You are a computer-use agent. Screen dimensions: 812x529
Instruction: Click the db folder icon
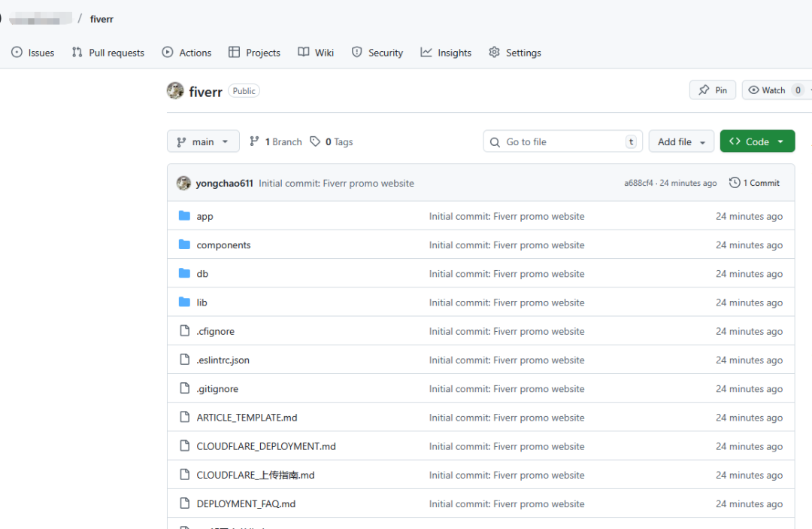coord(184,273)
